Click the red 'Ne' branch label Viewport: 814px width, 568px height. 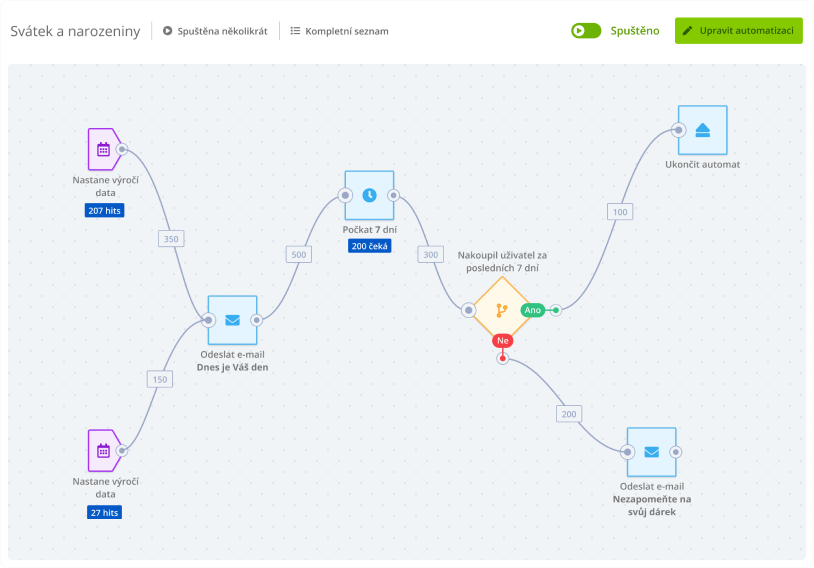(x=502, y=341)
